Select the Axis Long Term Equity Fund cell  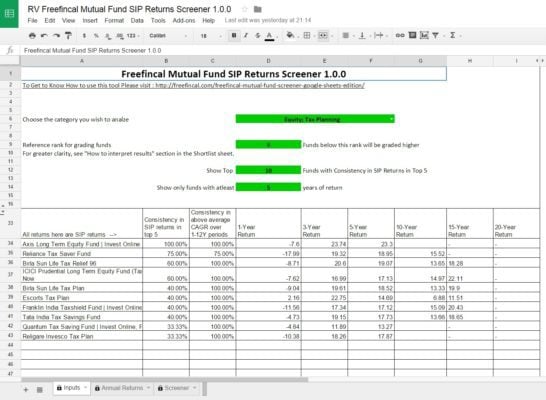pyautogui.click(x=81, y=244)
